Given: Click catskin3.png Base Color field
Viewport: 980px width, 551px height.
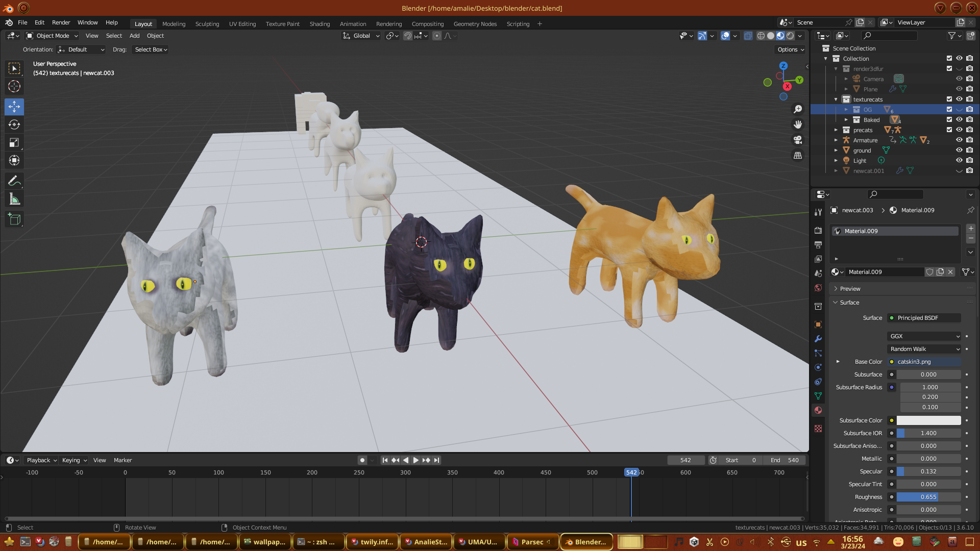Looking at the screenshot, I should [x=924, y=362].
